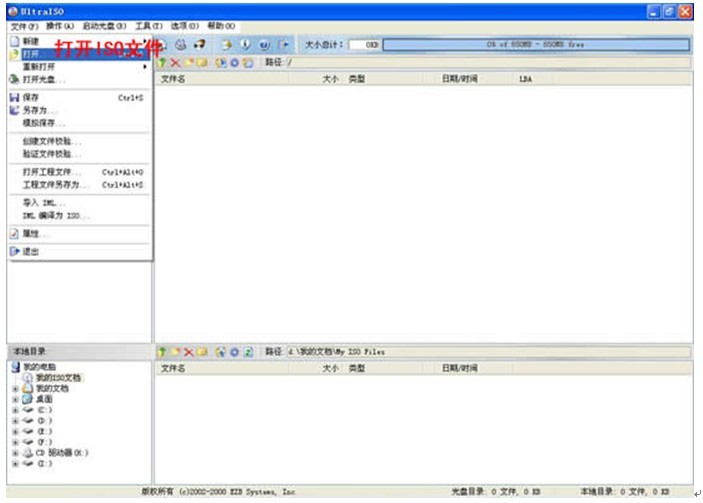Viewport: 703px width, 503px height.
Task: Click the exit arrow icon in top toolbar
Action: 283,44
